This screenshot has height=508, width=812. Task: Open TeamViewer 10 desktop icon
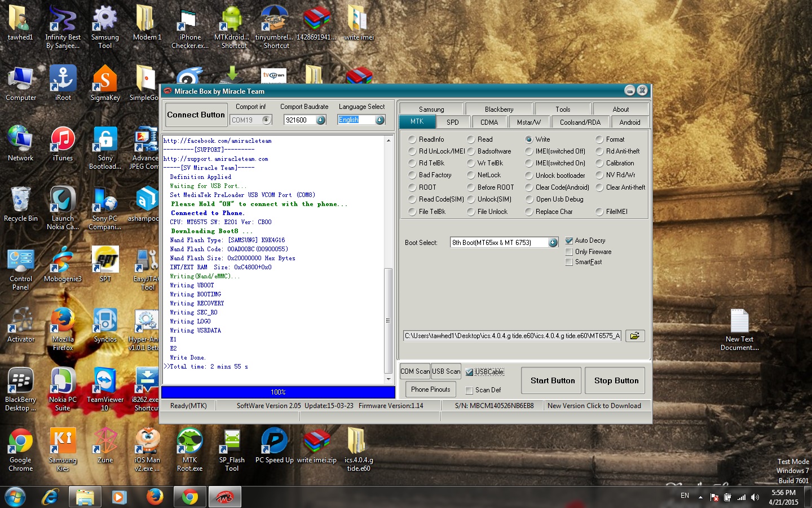105,389
